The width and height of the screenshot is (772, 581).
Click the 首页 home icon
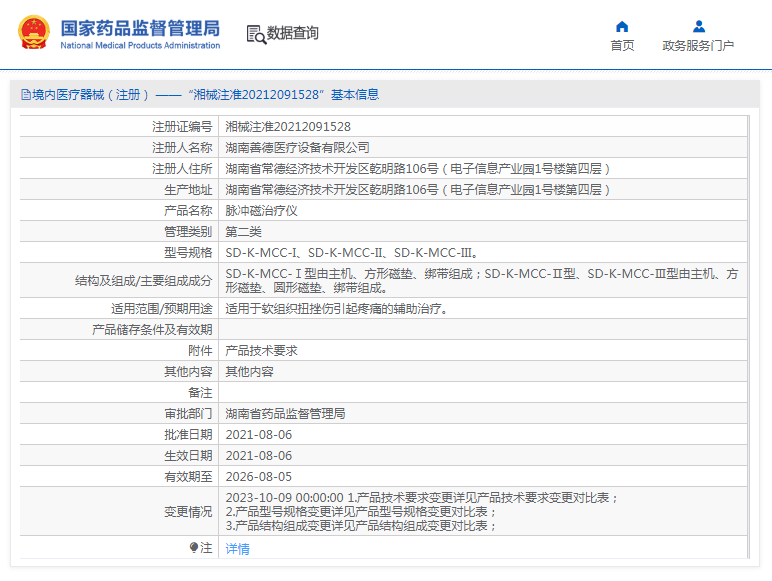pos(622,26)
